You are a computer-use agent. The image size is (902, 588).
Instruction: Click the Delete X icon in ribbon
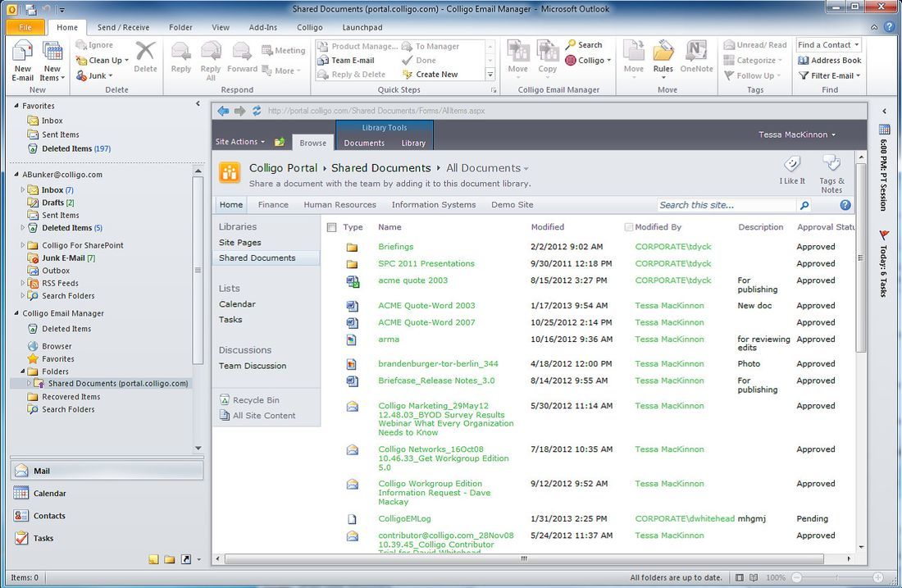tap(145, 51)
